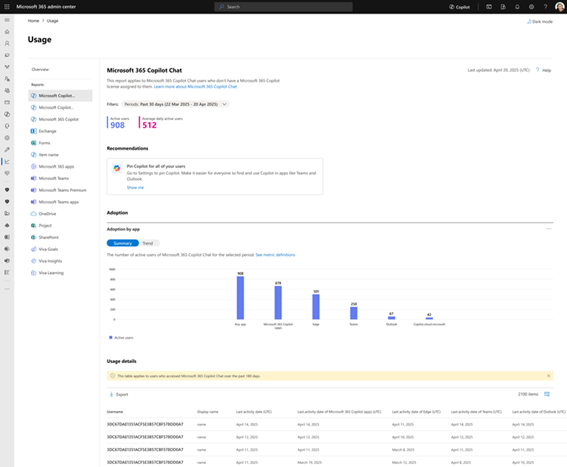Sort by Username column header
The image size is (567, 467).
(x=115, y=412)
